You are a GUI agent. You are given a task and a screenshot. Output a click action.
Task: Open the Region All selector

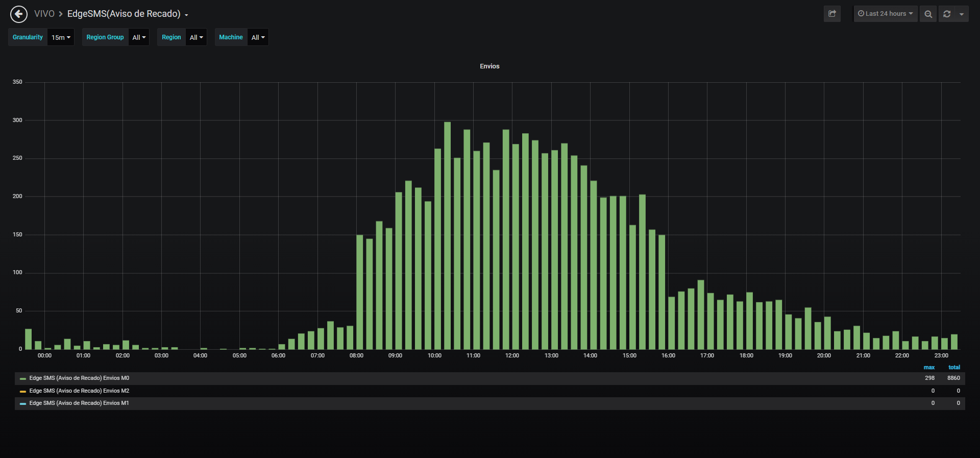click(x=196, y=37)
